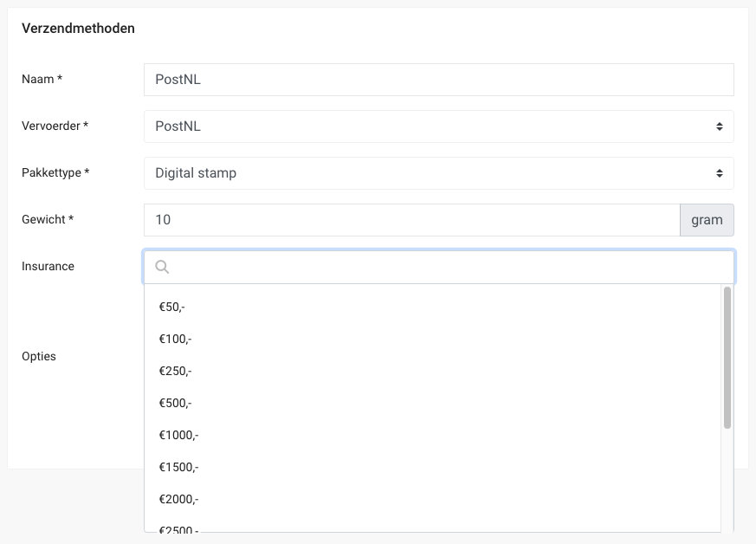The height and width of the screenshot is (544, 756).
Task: Choose €100,- from the insurance list
Action: pos(175,339)
